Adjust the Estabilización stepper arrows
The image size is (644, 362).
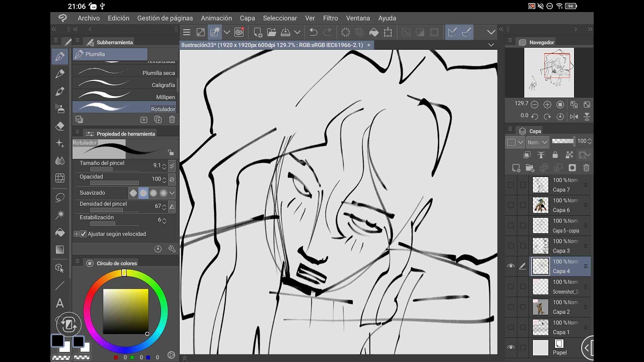164,220
